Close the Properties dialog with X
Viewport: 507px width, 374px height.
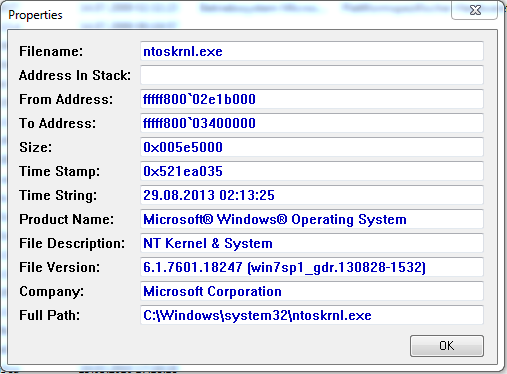point(475,10)
